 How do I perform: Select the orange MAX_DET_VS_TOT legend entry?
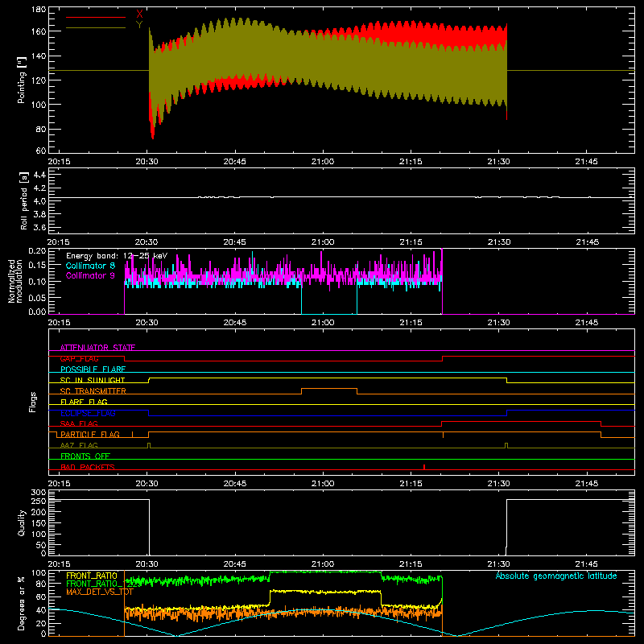click(100, 592)
